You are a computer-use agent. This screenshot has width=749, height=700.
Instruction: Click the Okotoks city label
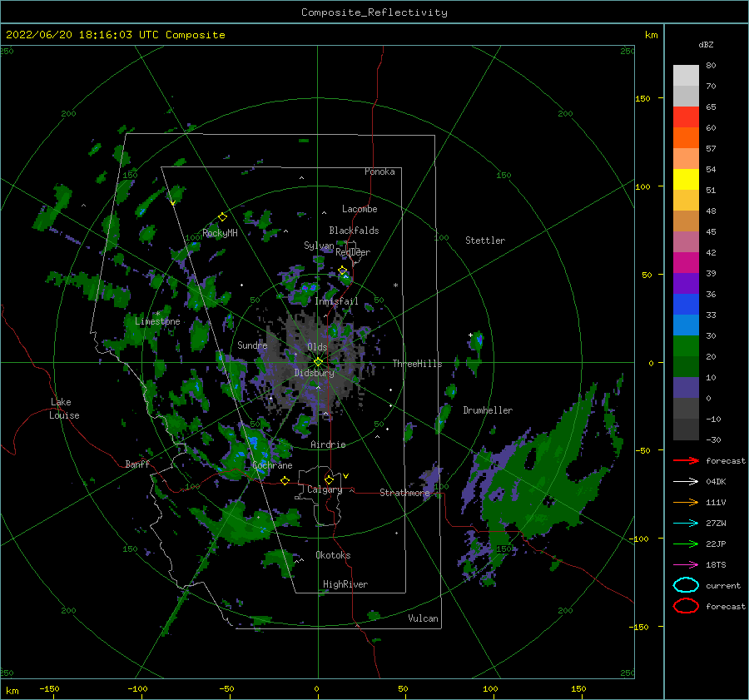[333, 555]
